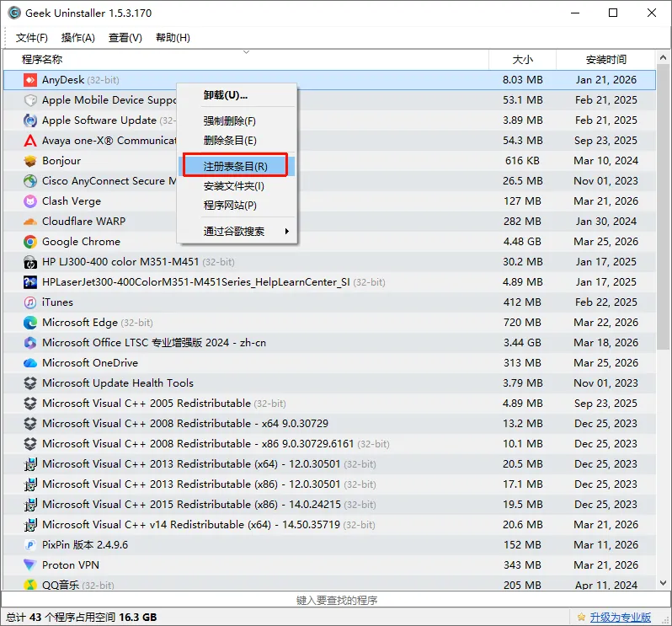Viewport: 672px width, 626px height.
Task: Click the Visual C++ v14 (x64) installer icon
Action: coord(30,525)
